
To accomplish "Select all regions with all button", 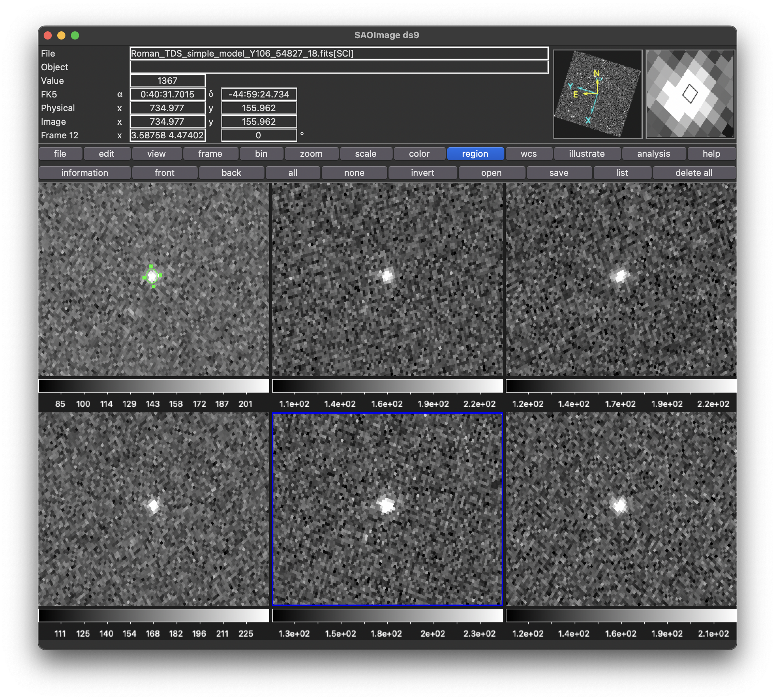I will 293,172.
